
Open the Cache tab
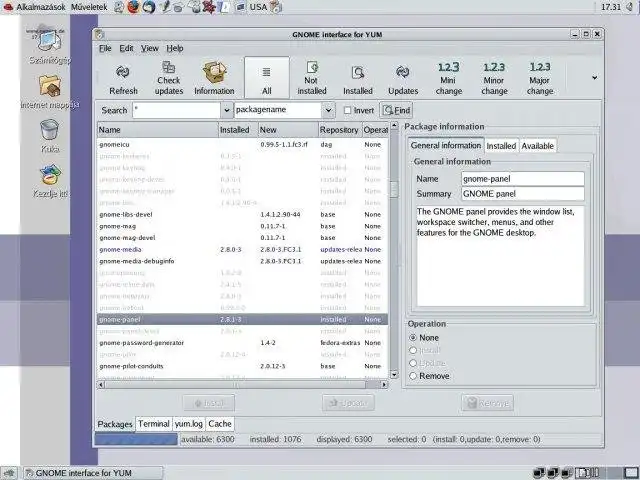click(220, 424)
